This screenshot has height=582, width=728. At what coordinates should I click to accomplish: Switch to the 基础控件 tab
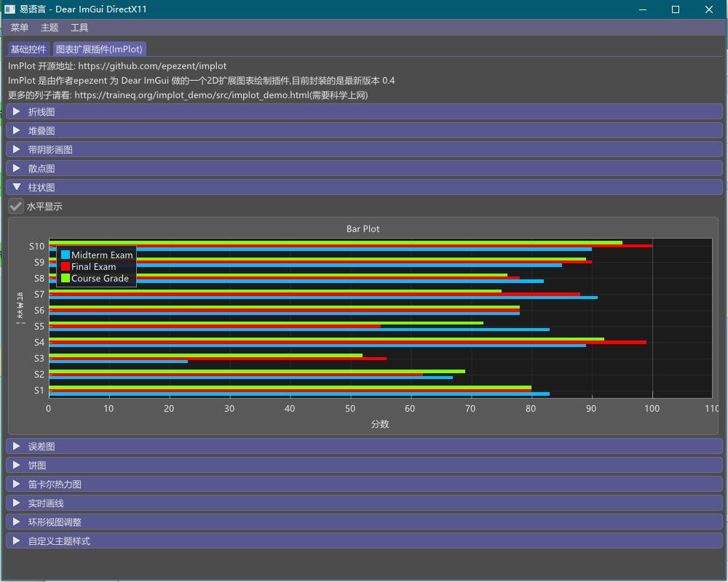coord(29,49)
